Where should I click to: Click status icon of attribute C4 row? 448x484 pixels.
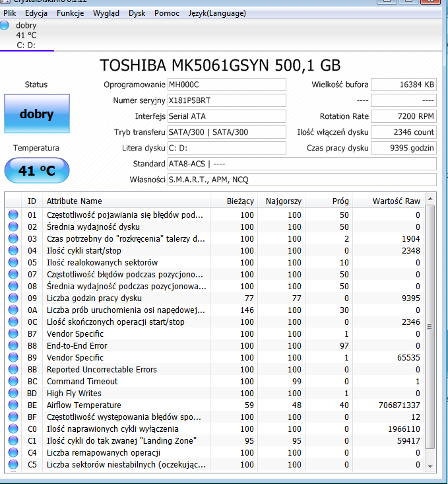point(13,452)
